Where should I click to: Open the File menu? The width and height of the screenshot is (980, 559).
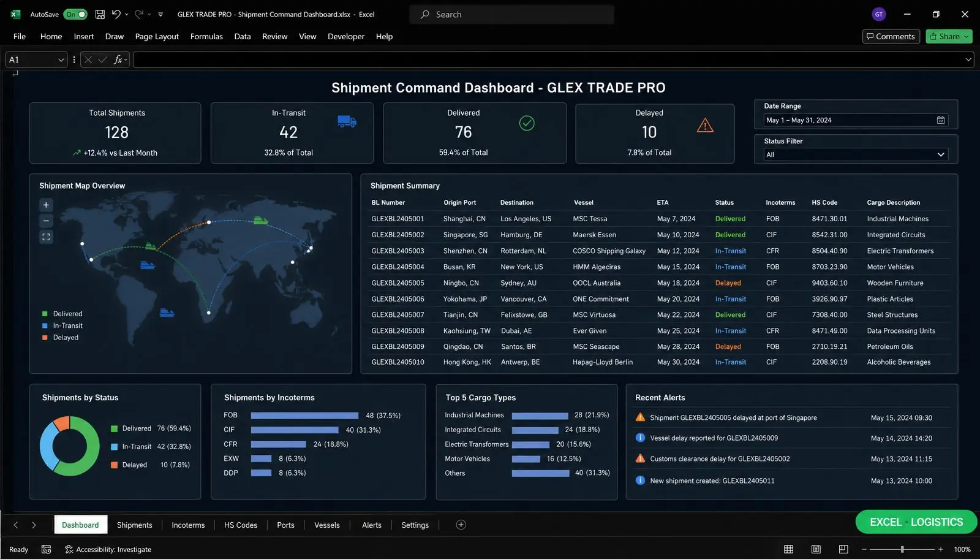[x=20, y=36]
